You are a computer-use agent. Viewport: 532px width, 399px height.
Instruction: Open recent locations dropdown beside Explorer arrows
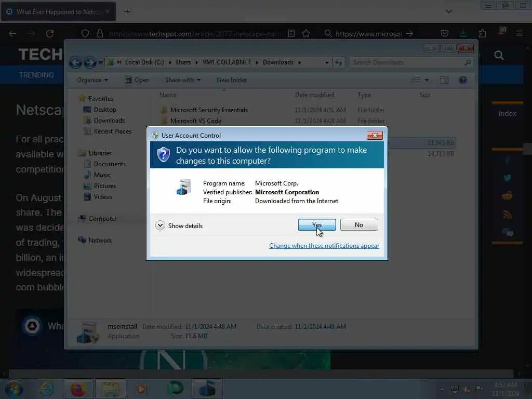point(100,62)
